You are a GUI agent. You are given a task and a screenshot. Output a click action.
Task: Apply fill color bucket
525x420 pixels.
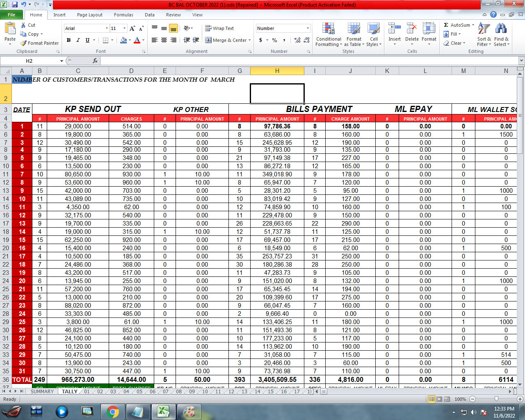(123, 40)
